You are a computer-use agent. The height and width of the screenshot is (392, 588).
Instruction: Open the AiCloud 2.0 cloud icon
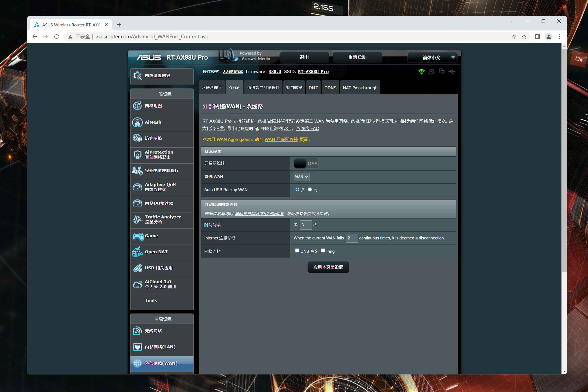(137, 284)
